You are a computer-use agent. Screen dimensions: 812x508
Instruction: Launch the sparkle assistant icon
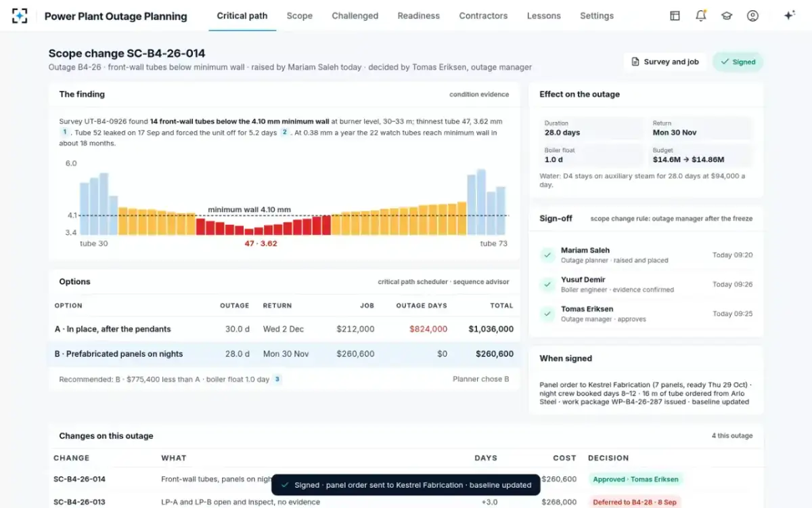(x=789, y=16)
